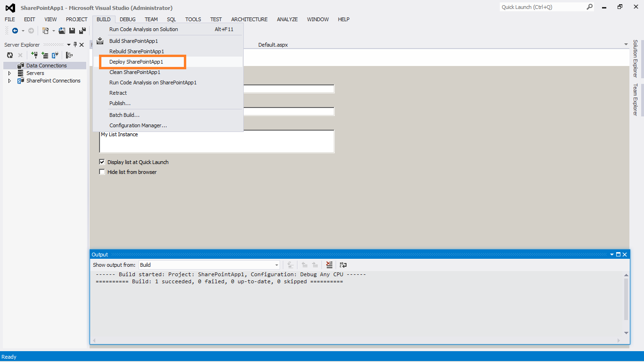This screenshot has height=362, width=644.
Task: Close the Output window panel
Action: click(625, 255)
